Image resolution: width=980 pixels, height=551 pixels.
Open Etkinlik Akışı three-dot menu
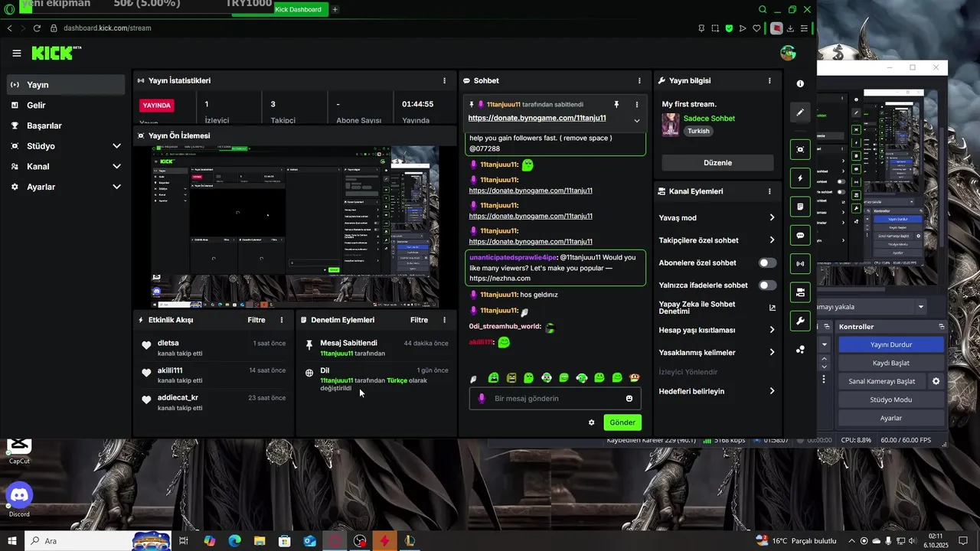click(x=282, y=320)
